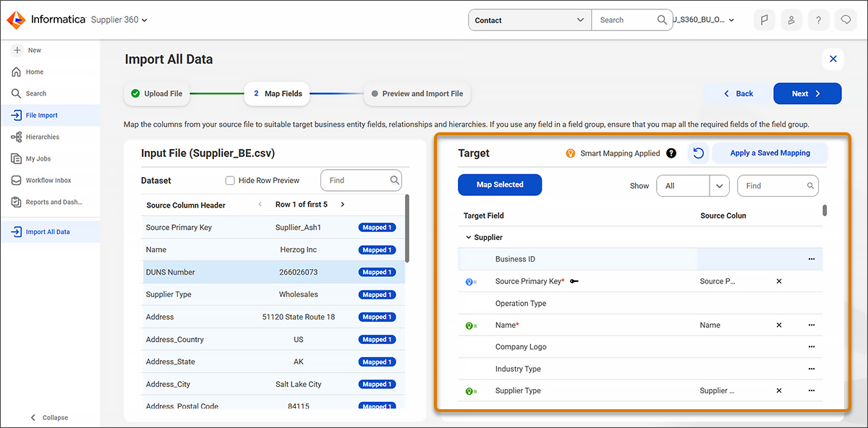This screenshot has height=428, width=868.
Task: Select the Preview and Import File step
Action: [417, 93]
